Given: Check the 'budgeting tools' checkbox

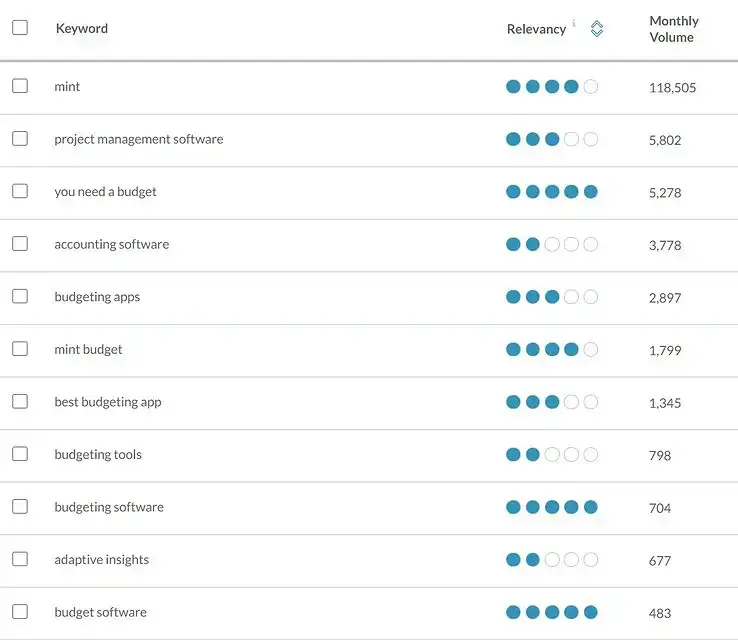Looking at the screenshot, I should [x=20, y=454].
